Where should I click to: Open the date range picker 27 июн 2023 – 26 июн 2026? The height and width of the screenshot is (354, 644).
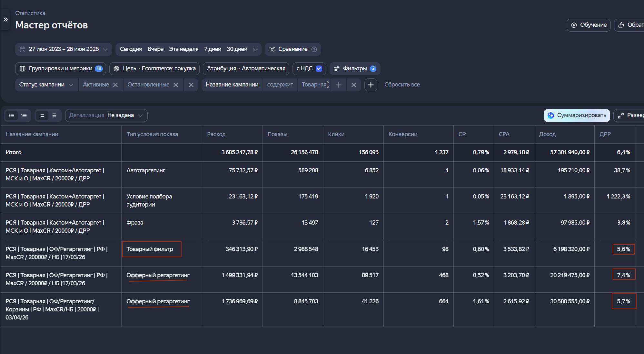64,49
